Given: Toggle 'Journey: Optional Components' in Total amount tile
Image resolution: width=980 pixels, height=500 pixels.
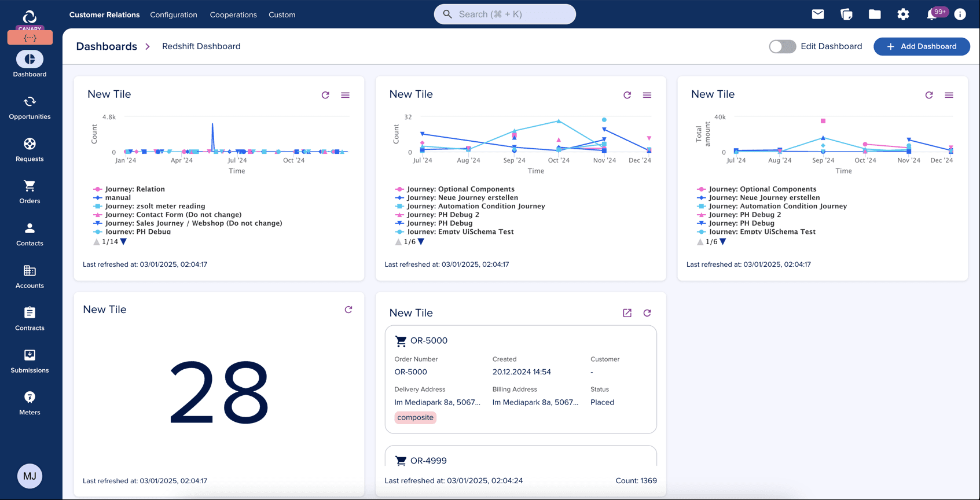Looking at the screenshot, I should pos(757,189).
